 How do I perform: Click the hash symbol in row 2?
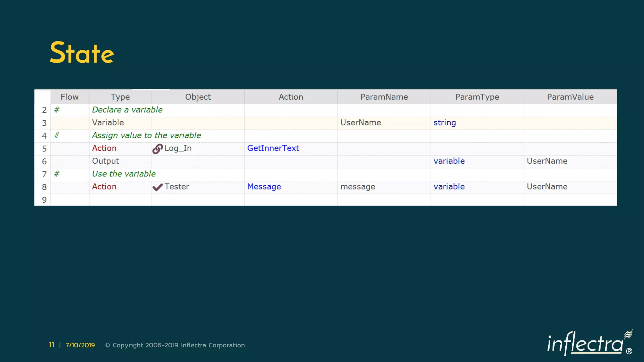[x=57, y=110]
